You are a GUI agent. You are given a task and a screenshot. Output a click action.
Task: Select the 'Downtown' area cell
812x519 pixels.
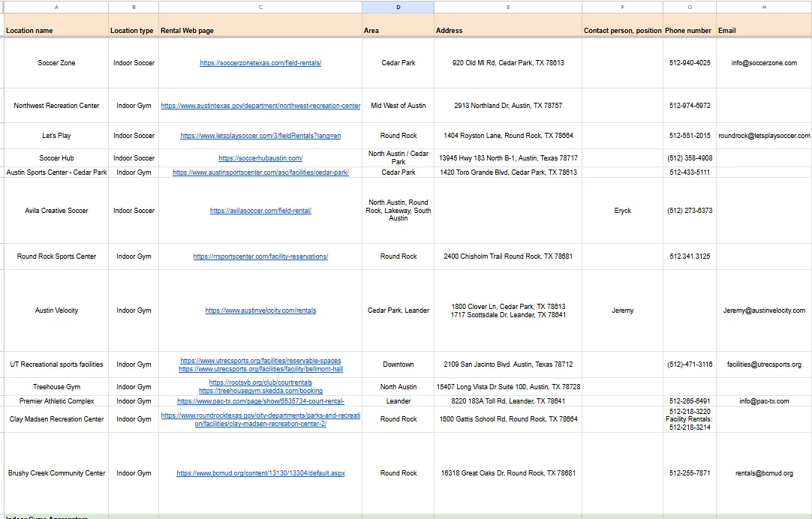pos(398,364)
